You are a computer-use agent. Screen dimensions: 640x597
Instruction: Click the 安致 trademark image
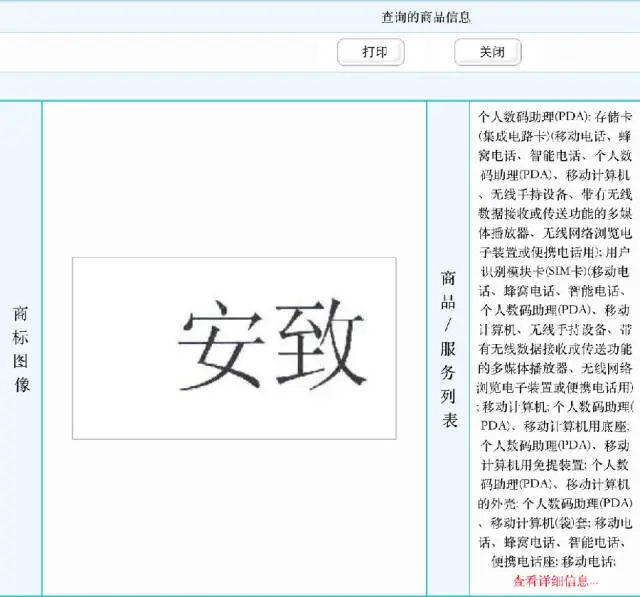234,348
